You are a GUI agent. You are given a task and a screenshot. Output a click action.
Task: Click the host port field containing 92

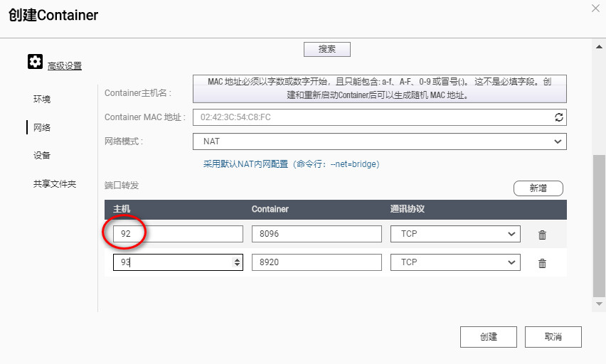click(x=178, y=234)
